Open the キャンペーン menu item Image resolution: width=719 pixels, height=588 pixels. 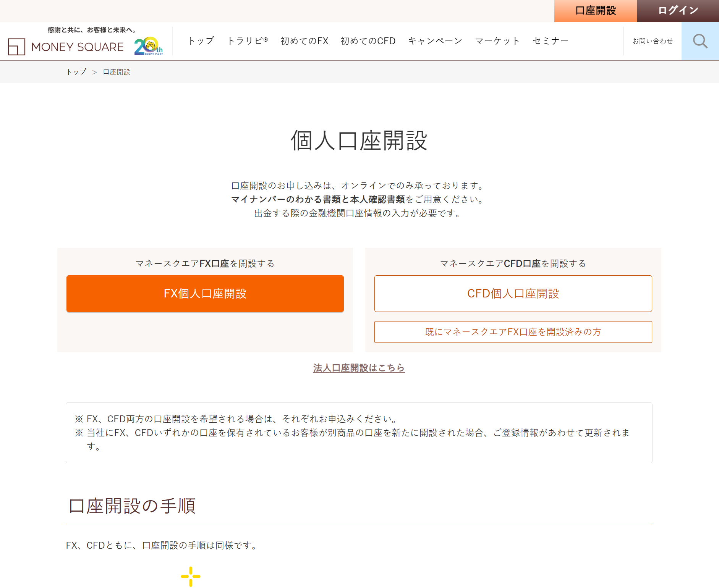435,41
